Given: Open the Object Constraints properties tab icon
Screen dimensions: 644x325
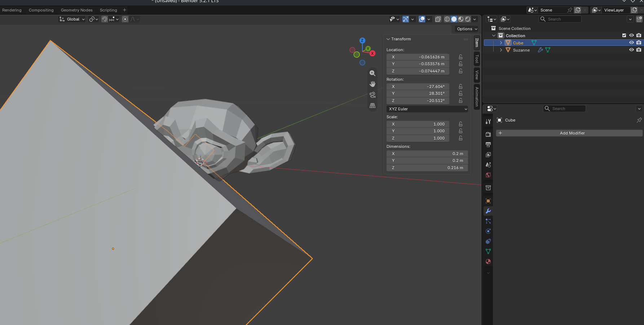Looking at the screenshot, I should (488, 241).
